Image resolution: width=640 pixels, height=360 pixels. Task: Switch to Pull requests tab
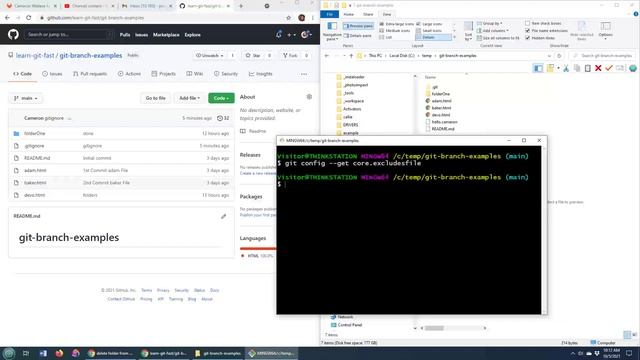[x=90, y=74]
